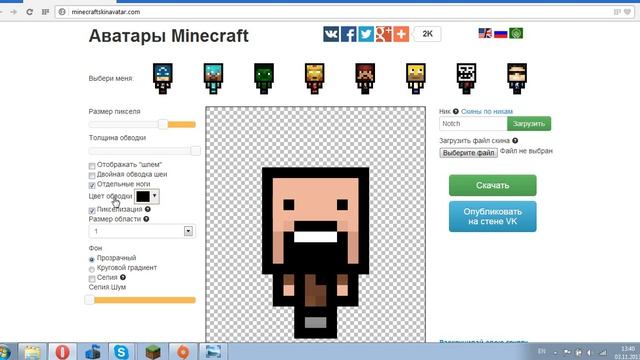Select the 'Прозрачный' background radio
The image size is (640, 360).
pyautogui.click(x=91, y=259)
